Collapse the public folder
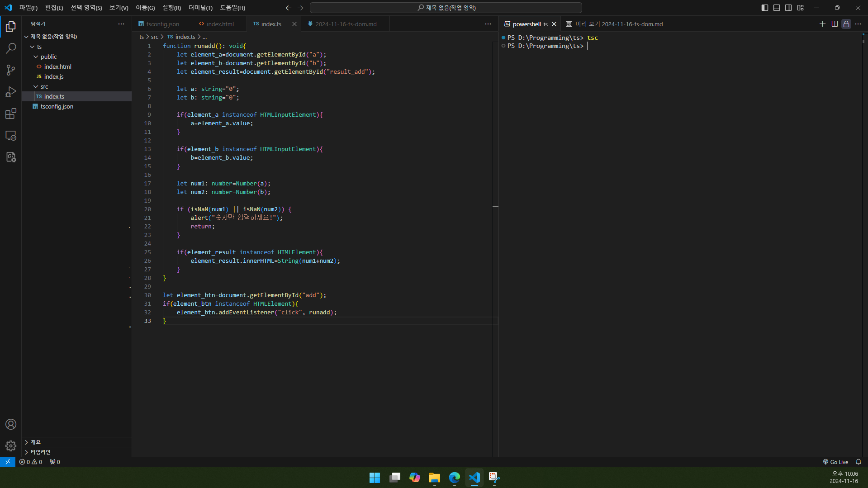868x488 pixels. pos(76,57)
